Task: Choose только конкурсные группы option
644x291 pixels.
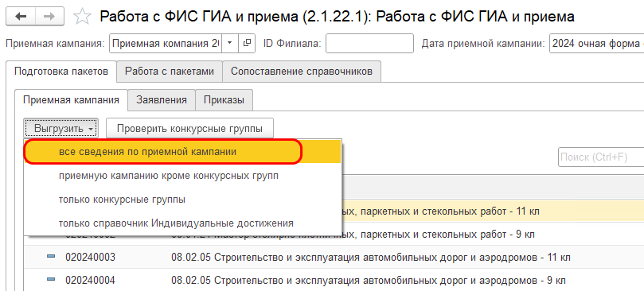Action: pos(182,200)
